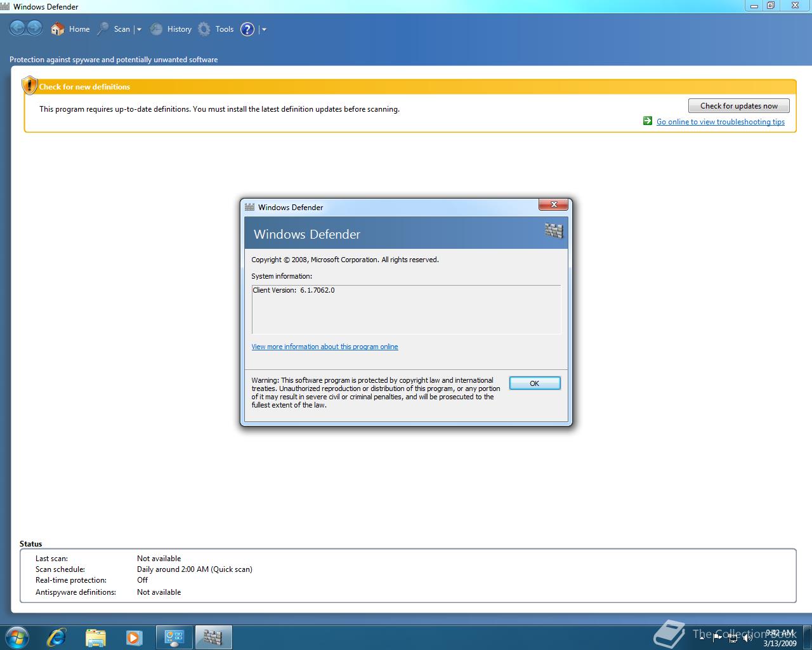Screen dimensions: 812x650
Task: Click the Back navigation arrow
Action: click(x=17, y=28)
